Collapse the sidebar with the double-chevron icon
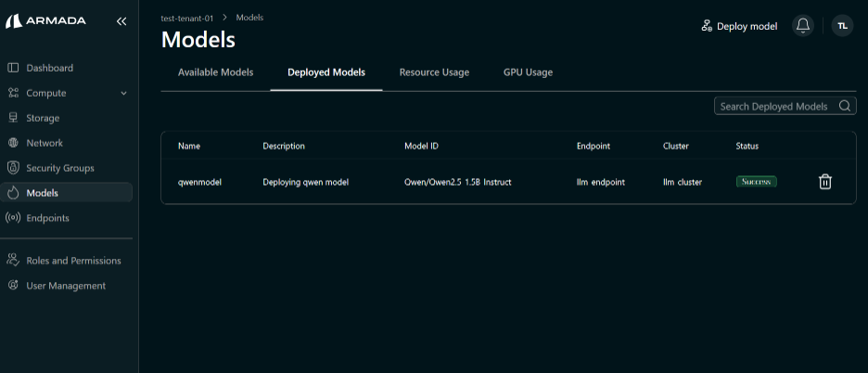This screenshot has width=868, height=373. tap(121, 21)
